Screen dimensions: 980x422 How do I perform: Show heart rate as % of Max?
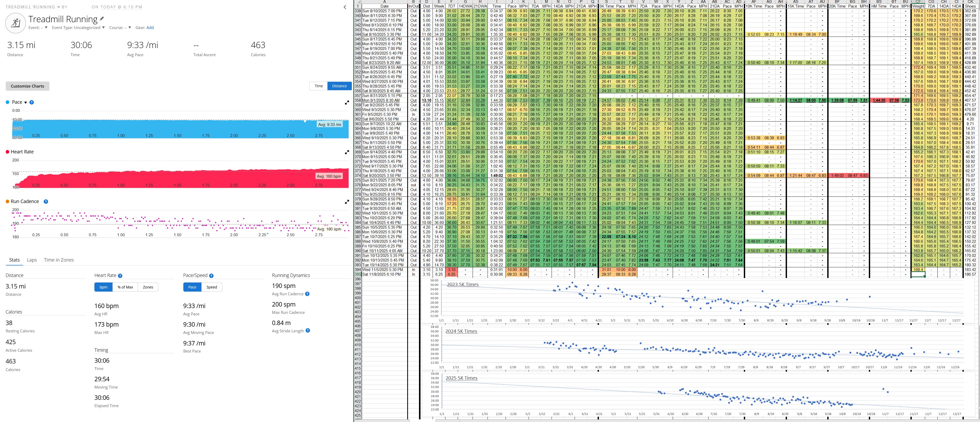pos(125,287)
